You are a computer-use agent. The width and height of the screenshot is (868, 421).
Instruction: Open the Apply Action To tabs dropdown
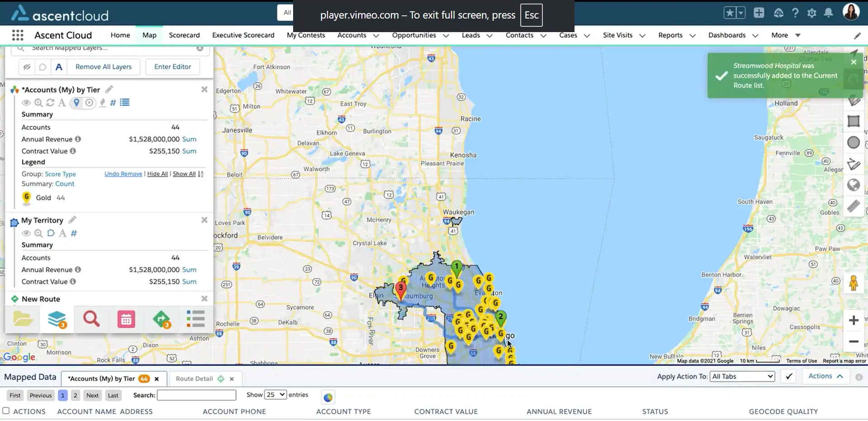coord(742,376)
